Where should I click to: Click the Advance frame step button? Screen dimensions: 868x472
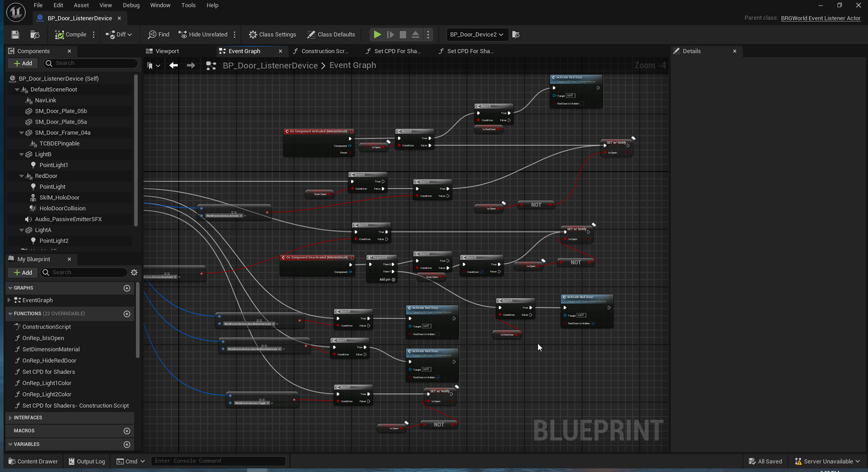click(390, 35)
